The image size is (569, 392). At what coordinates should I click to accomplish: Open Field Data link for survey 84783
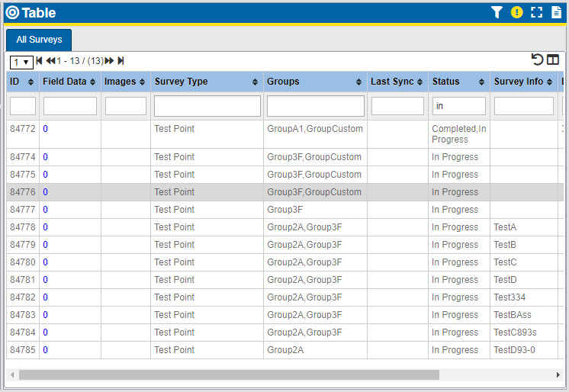pyautogui.click(x=45, y=315)
